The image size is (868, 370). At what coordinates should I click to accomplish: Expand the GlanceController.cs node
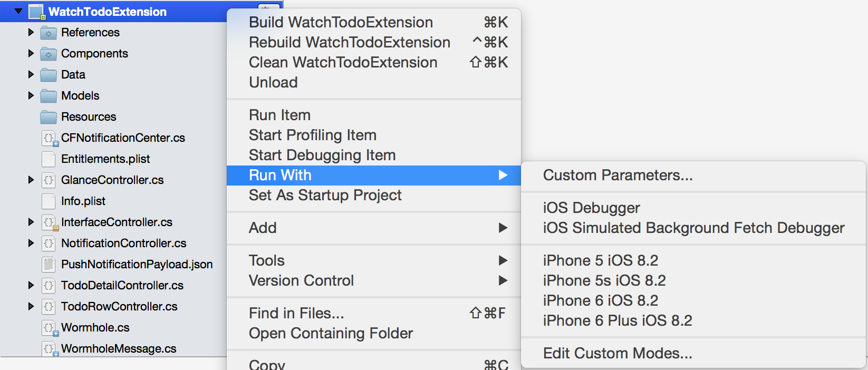click(x=31, y=180)
